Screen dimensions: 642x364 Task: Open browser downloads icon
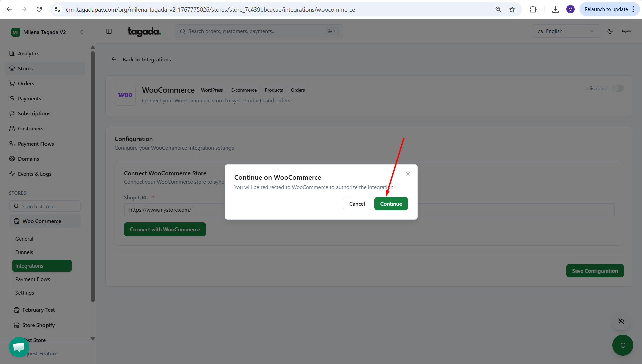pyautogui.click(x=555, y=9)
